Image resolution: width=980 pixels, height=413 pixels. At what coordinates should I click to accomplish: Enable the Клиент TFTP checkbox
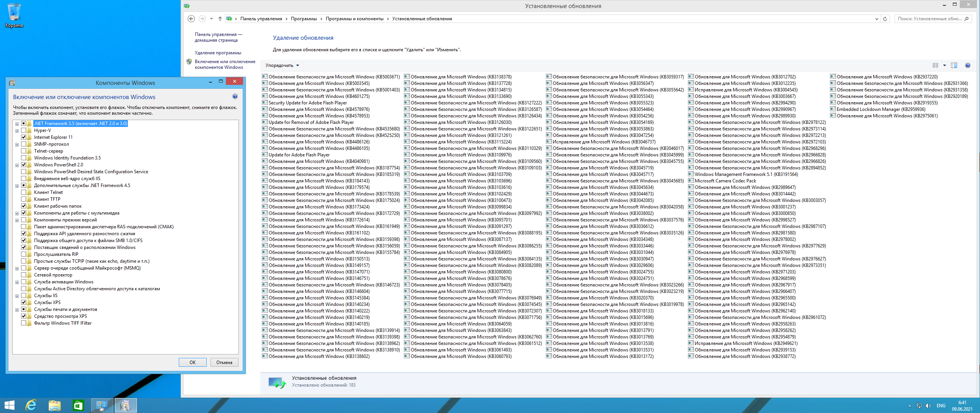point(24,199)
